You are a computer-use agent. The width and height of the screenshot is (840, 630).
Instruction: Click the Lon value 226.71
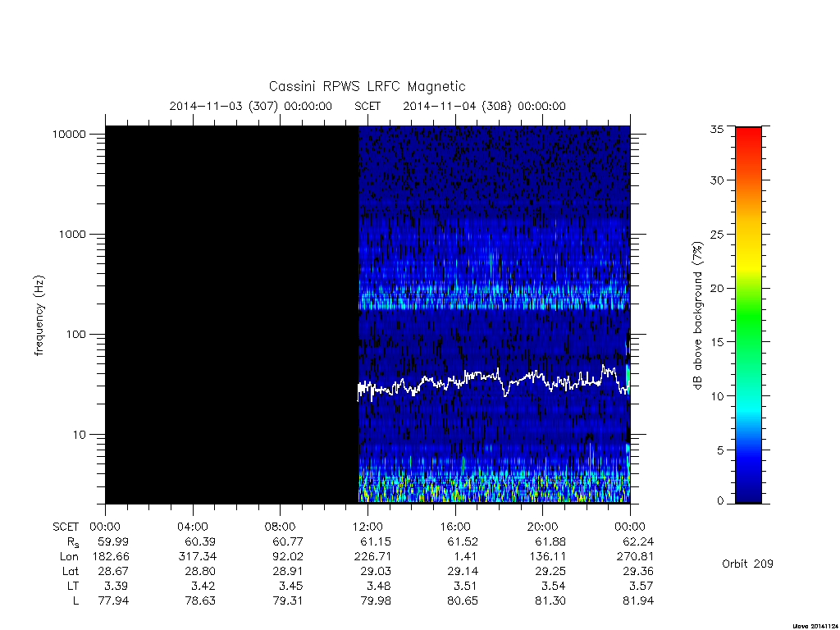click(x=372, y=557)
